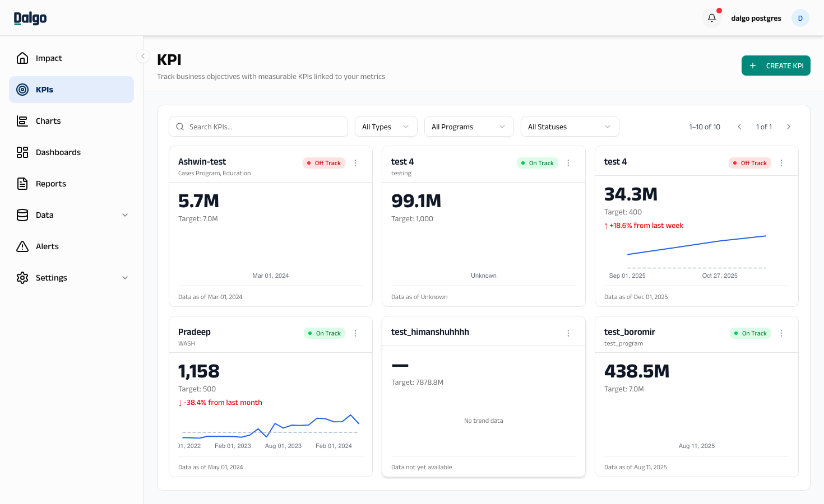824x504 pixels.
Task: Click the Dashboards grid icon
Action: tap(22, 152)
